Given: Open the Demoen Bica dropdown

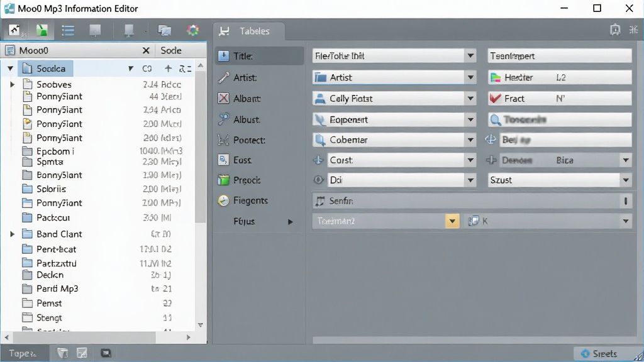Looking at the screenshot, I should 626,160.
